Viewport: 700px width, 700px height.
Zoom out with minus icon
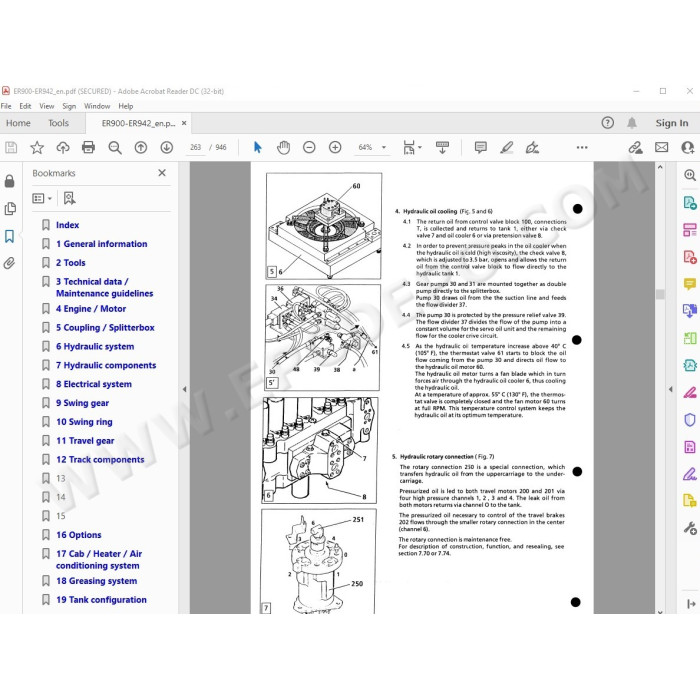[x=309, y=147]
